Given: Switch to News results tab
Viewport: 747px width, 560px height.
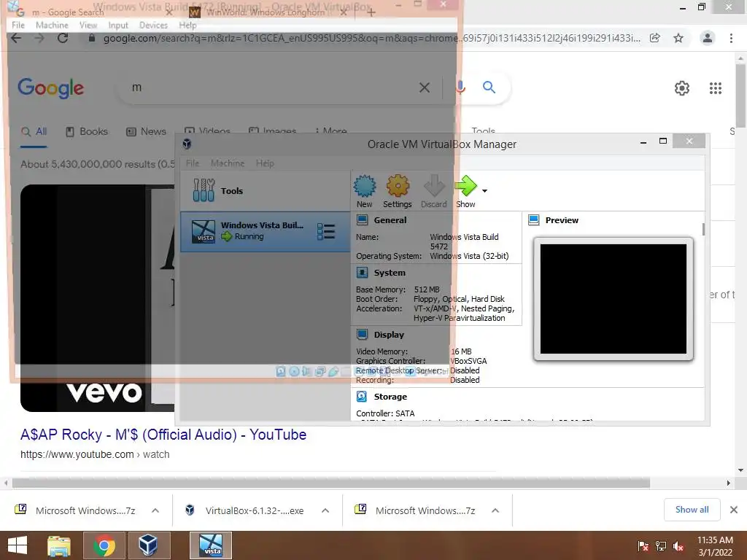Looking at the screenshot, I should point(146,131).
